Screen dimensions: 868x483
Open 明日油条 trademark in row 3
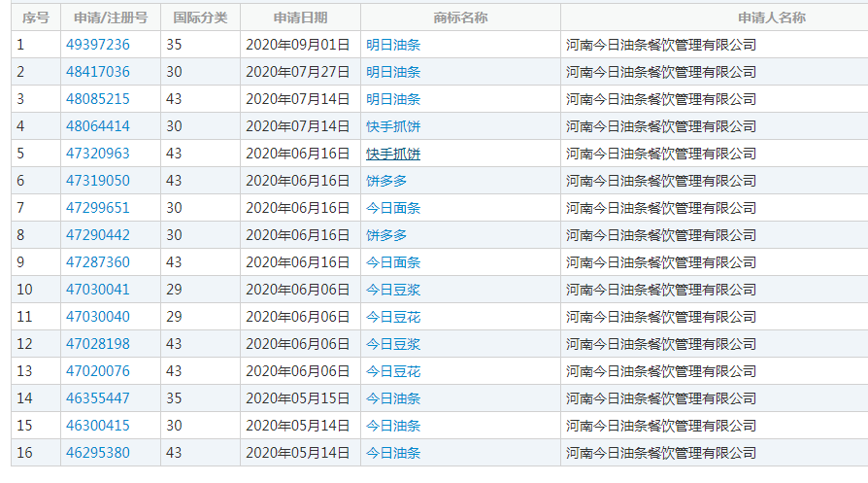click(x=393, y=98)
